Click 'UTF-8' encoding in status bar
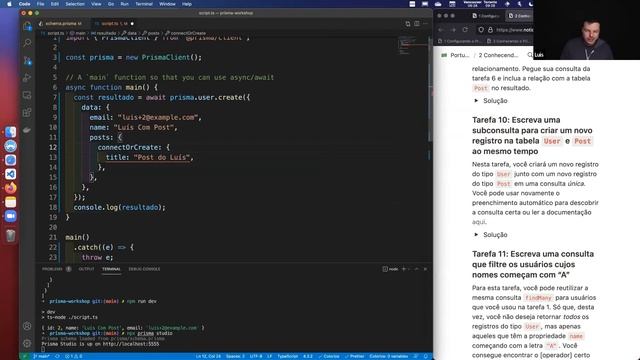This screenshot has height=360, width=640. click(256, 356)
